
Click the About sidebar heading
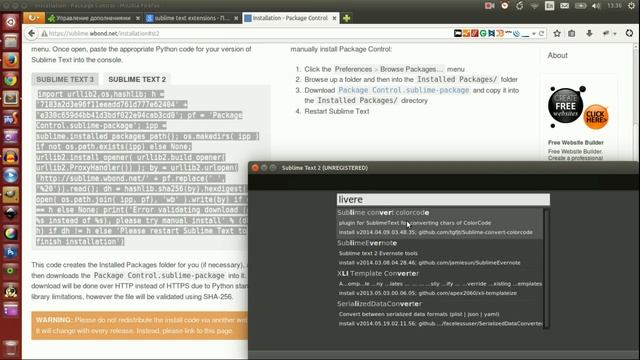(x=558, y=55)
